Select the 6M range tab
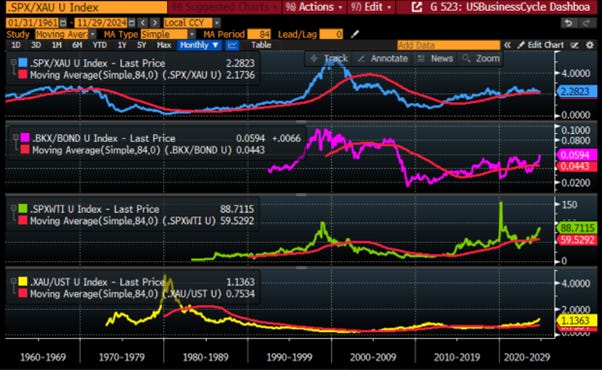The image size is (602, 370). point(77,45)
